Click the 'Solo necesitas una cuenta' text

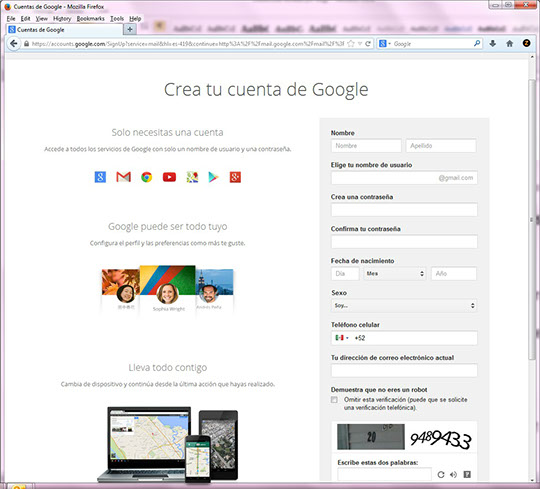[167, 133]
